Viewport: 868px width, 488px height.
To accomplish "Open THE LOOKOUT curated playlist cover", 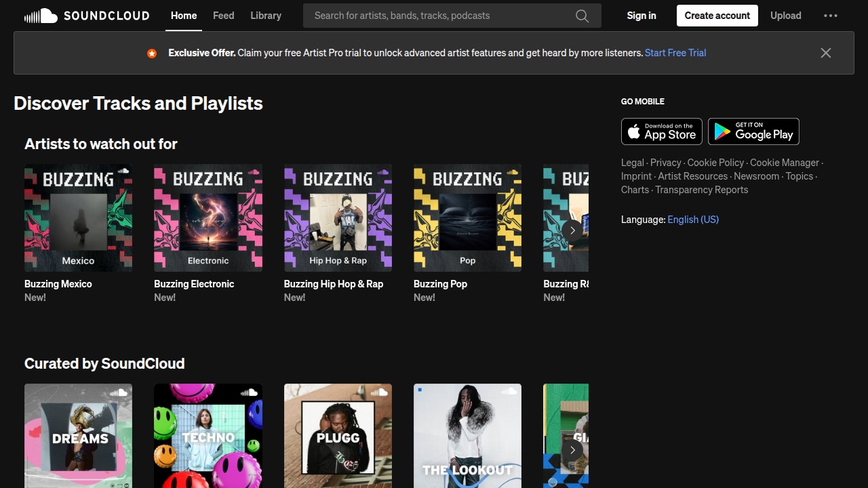I will pyautogui.click(x=468, y=436).
